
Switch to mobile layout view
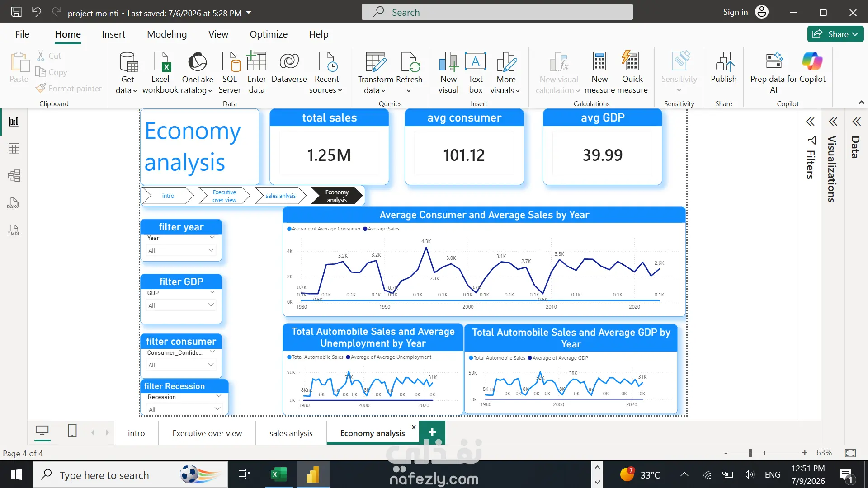72,431
